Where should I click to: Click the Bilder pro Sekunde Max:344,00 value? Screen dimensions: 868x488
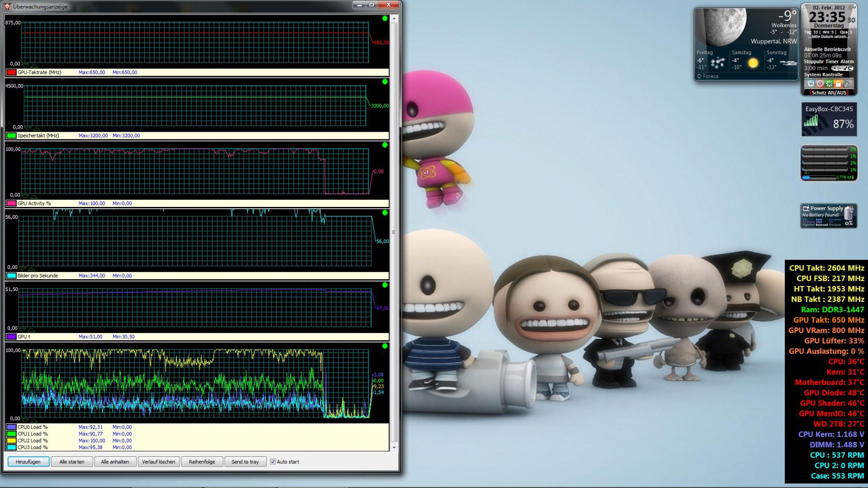click(92, 275)
